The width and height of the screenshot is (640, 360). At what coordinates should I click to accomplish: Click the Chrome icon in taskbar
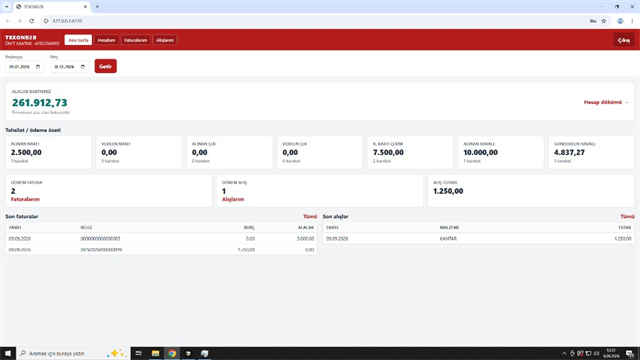point(172,353)
